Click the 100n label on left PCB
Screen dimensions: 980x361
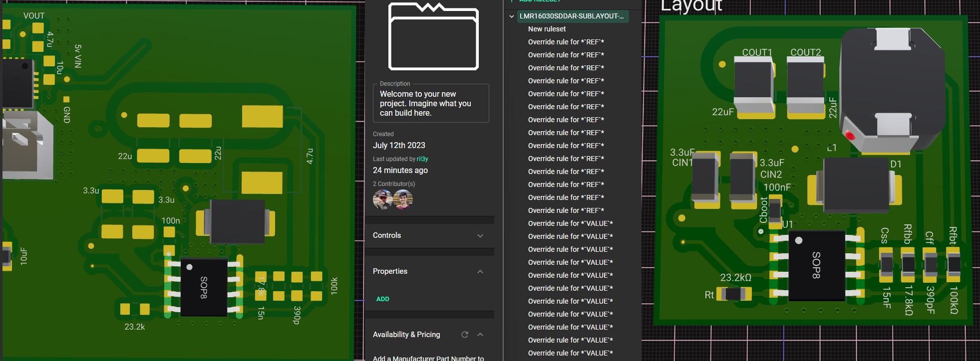coord(171,221)
